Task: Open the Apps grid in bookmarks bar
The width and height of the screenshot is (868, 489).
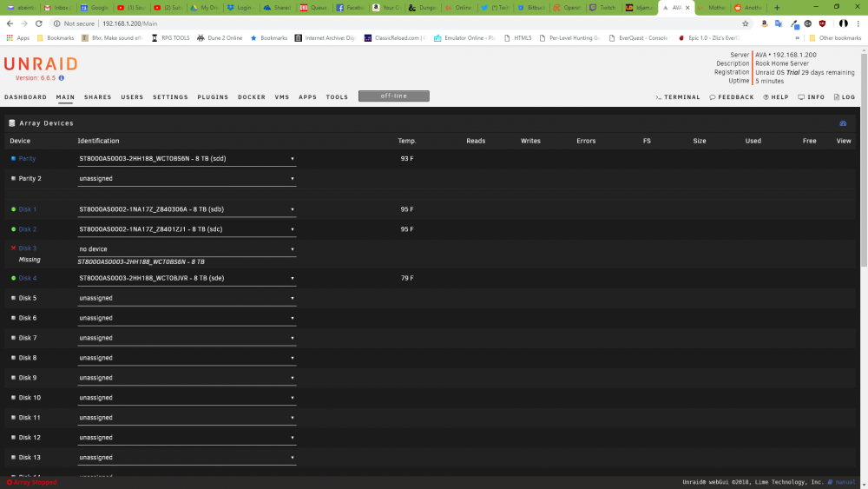Action: point(17,38)
